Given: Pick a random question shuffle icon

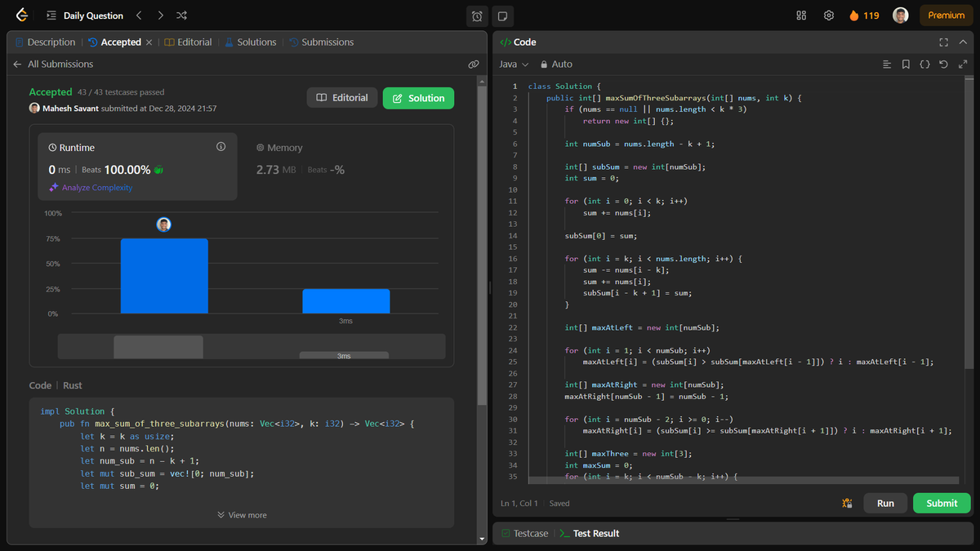Looking at the screenshot, I should pos(181,16).
